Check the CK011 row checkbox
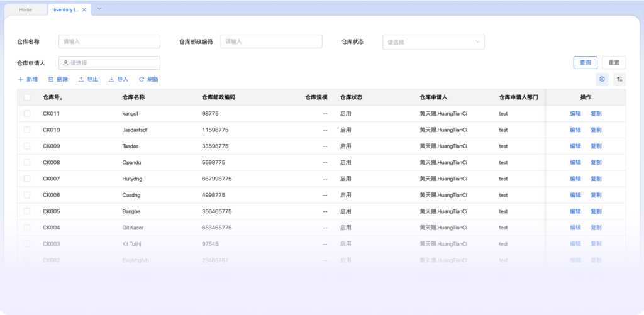 click(x=27, y=113)
